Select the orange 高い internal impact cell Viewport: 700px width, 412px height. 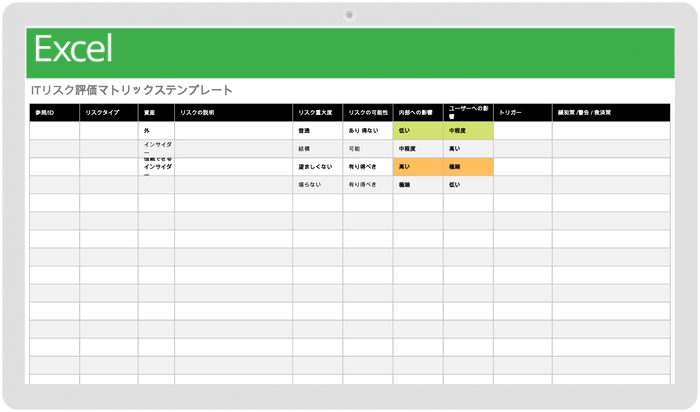pos(418,166)
